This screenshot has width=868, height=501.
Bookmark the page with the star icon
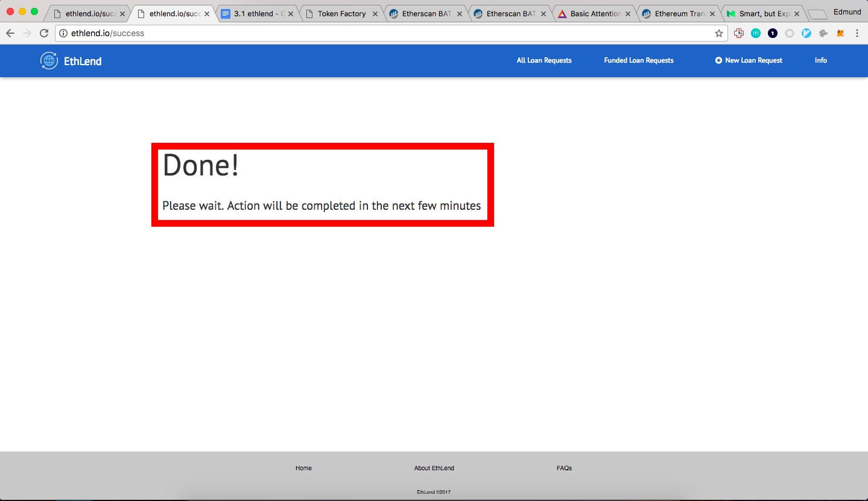(x=718, y=34)
